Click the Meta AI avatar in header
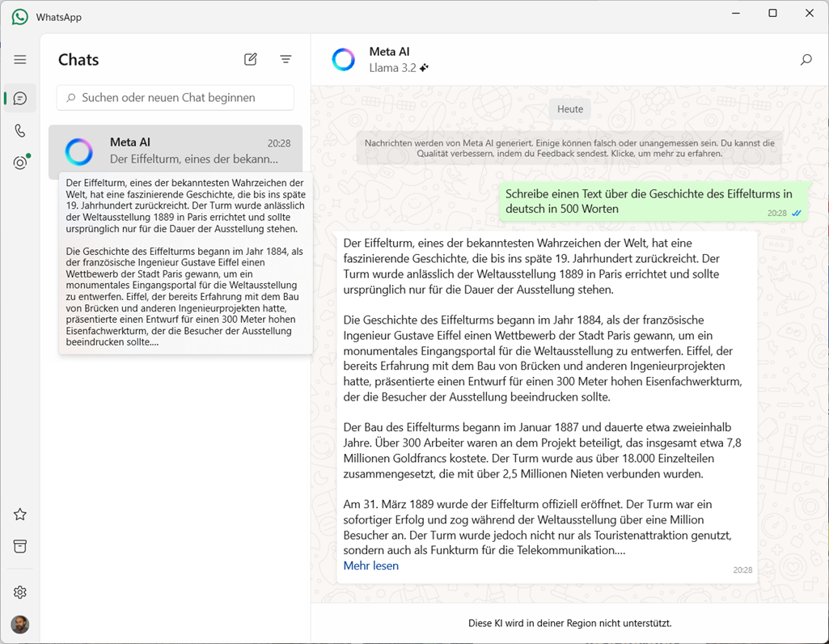Screen dimensions: 829x644 pos(344,60)
